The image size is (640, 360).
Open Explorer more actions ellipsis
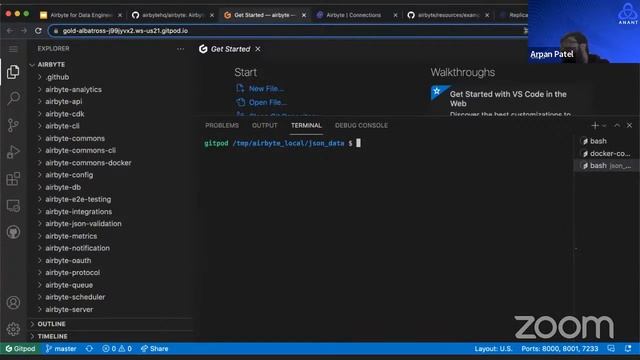point(180,49)
